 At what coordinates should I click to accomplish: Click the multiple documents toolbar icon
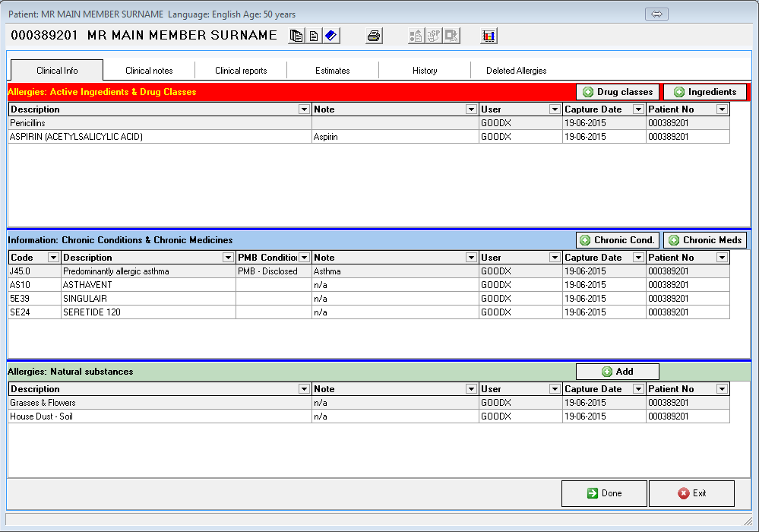296,36
